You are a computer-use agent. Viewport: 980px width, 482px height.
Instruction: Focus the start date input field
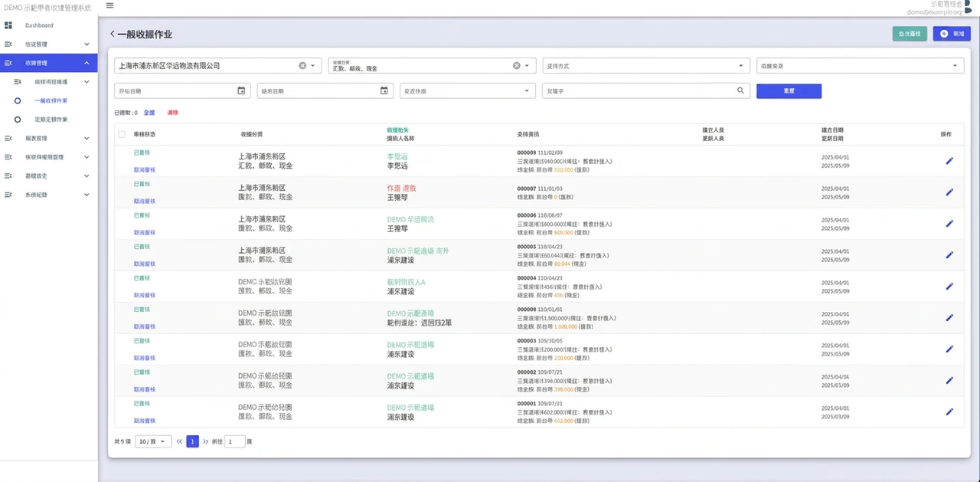click(175, 90)
